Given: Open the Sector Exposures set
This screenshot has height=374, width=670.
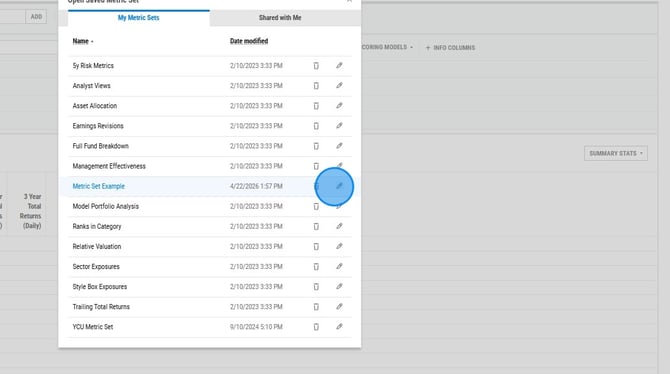Looking at the screenshot, I should (x=96, y=267).
